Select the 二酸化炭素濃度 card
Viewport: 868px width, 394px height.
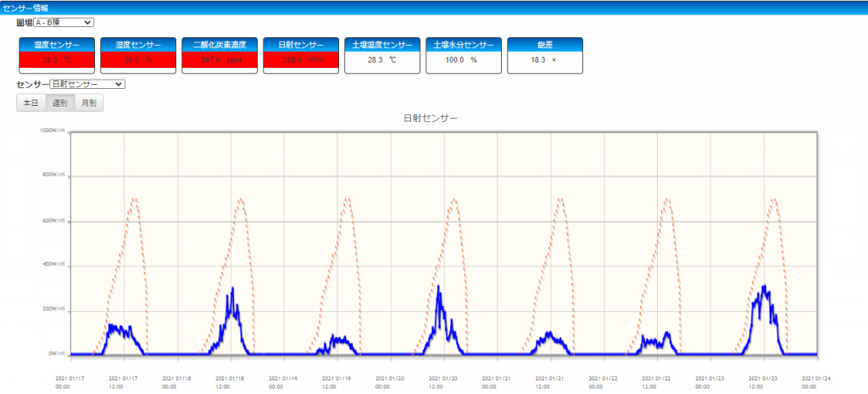(220, 56)
